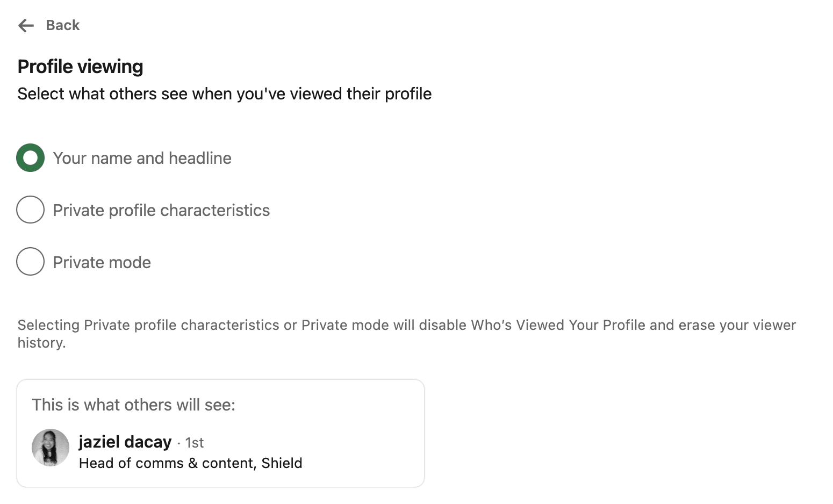Enable the "Private mode" radio button
This screenshot has height=504, width=833.
pos(30,262)
